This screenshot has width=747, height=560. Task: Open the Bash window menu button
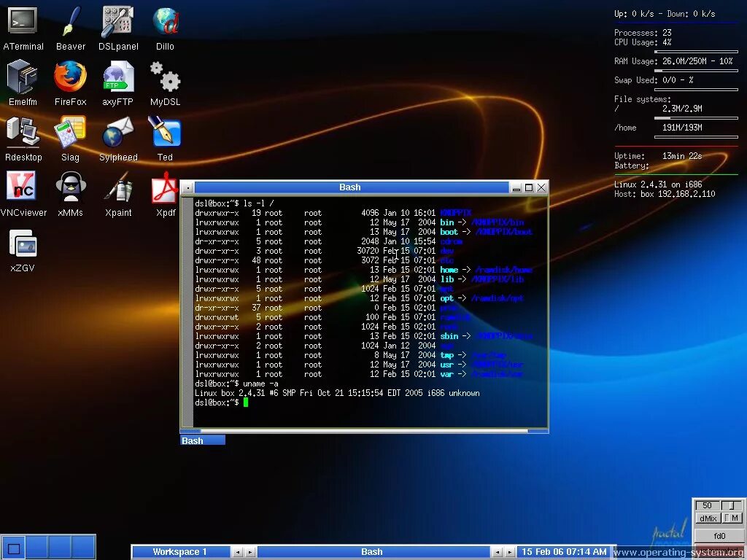tap(187, 187)
